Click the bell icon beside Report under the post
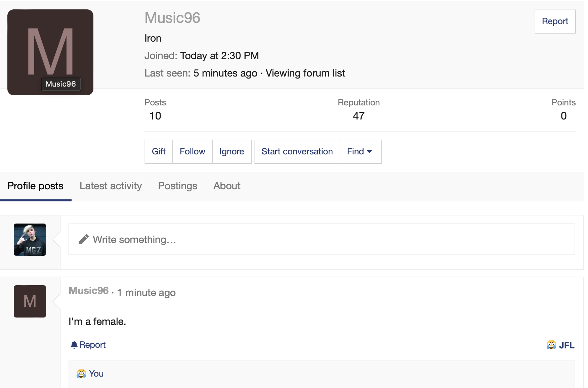The width and height of the screenshot is (588, 388). 74,345
